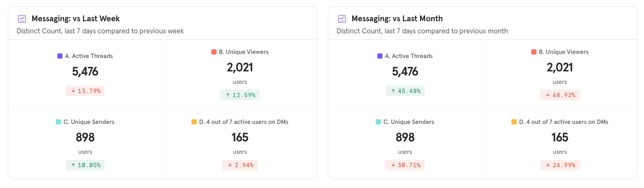The image size is (644, 188).
Task: Click the 13.79% decrease badge
Action: click(x=85, y=91)
